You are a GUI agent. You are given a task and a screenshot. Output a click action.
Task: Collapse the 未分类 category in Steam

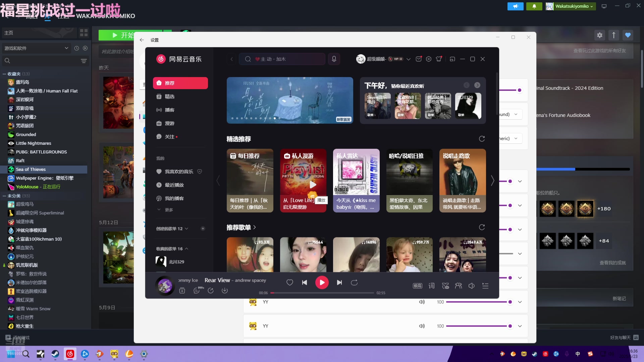(4, 196)
